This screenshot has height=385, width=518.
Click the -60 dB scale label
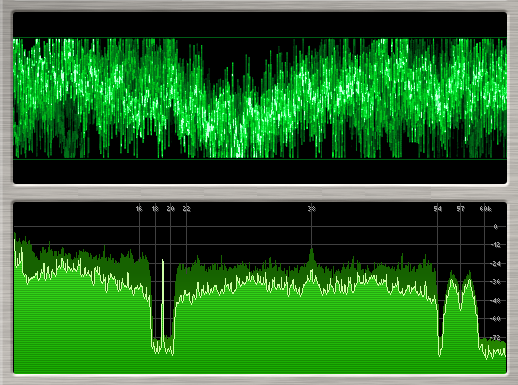495,319
